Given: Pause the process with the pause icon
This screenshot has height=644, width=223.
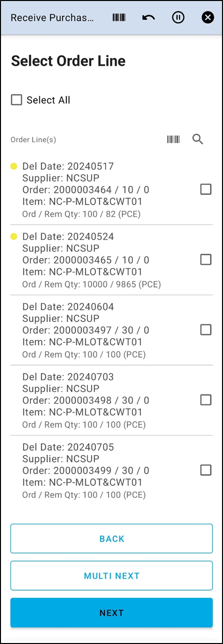Looking at the screenshot, I should coord(178,18).
